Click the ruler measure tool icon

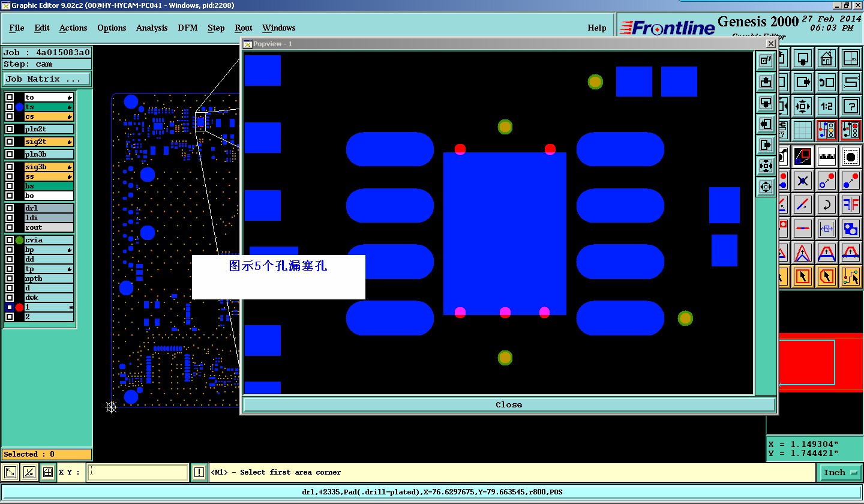coord(827,157)
